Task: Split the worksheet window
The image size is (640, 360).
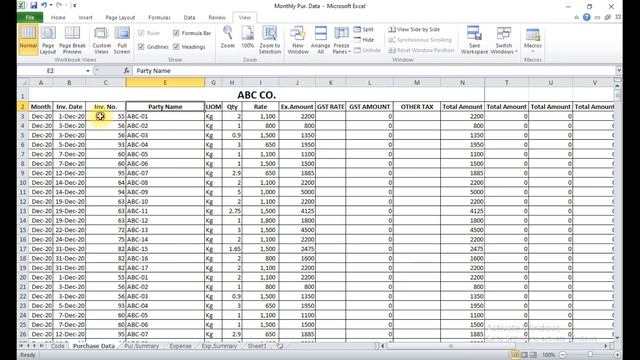Action: click(x=364, y=29)
